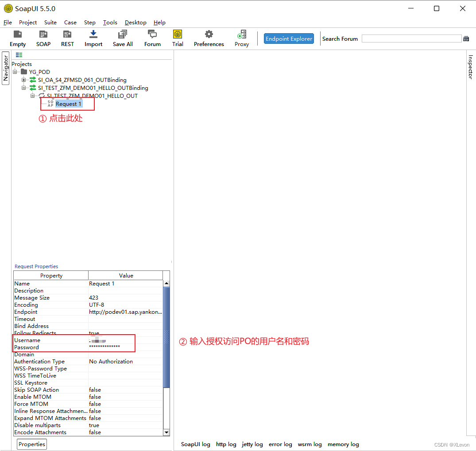
Task: Open SoapUI Preferences
Action: (x=209, y=38)
